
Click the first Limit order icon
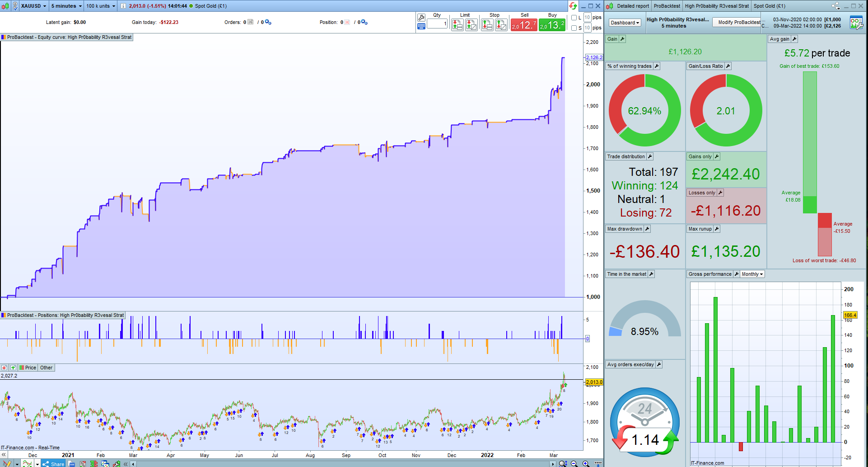(457, 25)
